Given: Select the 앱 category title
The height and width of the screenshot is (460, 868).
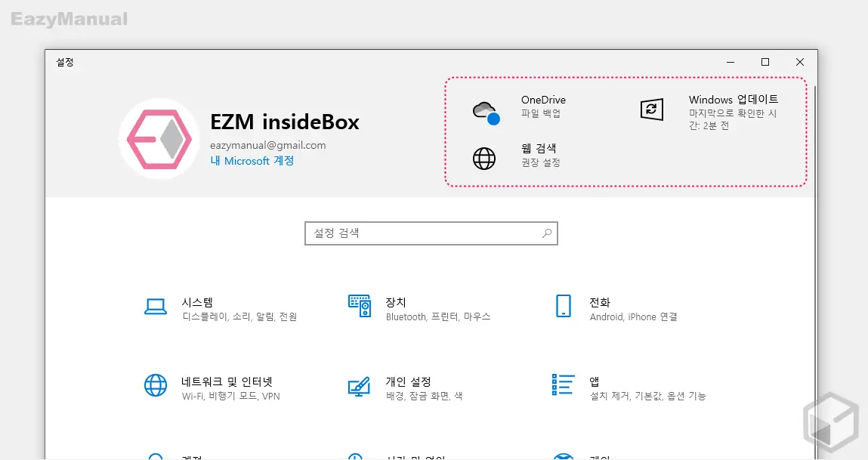Looking at the screenshot, I should 595,381.
